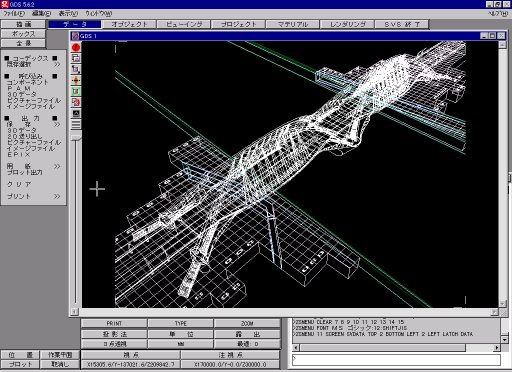
Task: Click the dark screen icon above the lines icon
Action: click(76, 113)
